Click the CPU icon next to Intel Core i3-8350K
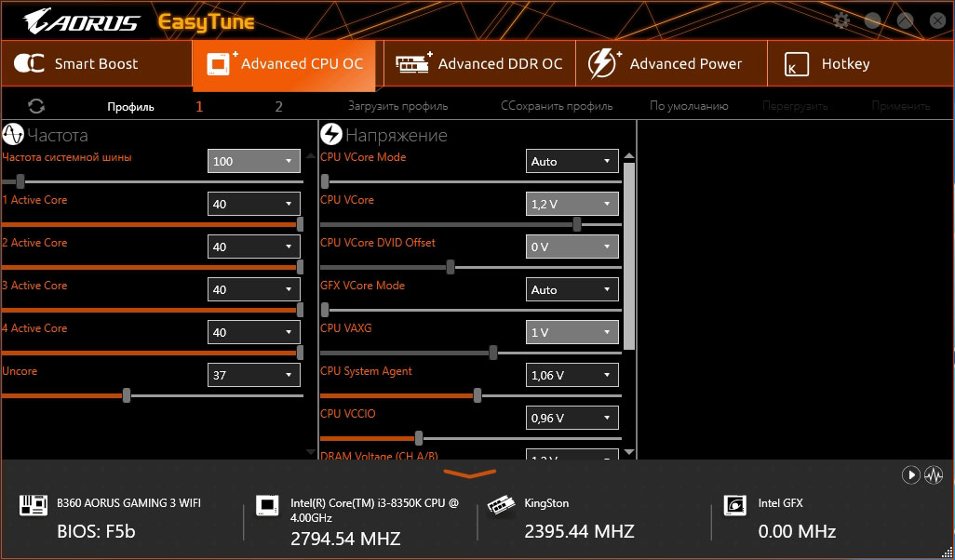 pyautogui.click(x=267, y=505)
